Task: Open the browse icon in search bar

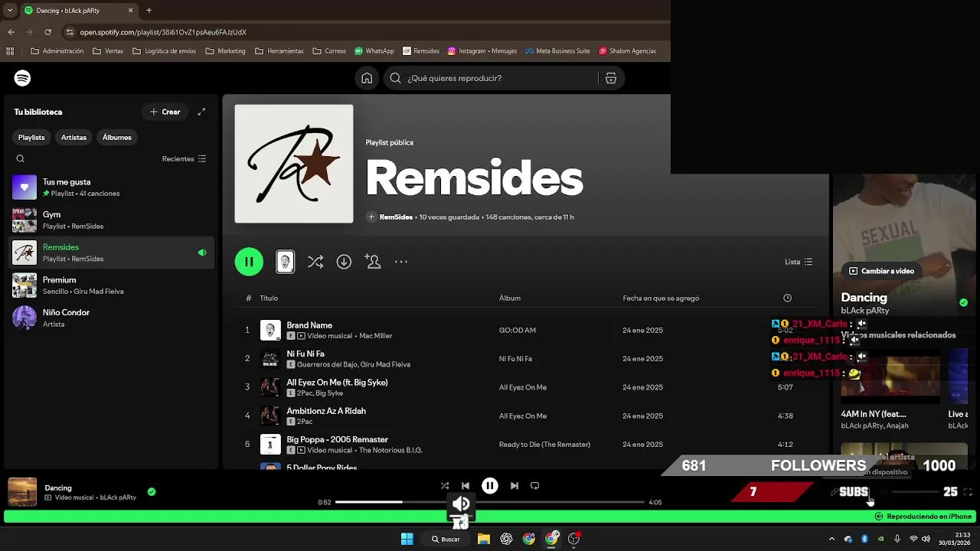Action: pos(611,78)
